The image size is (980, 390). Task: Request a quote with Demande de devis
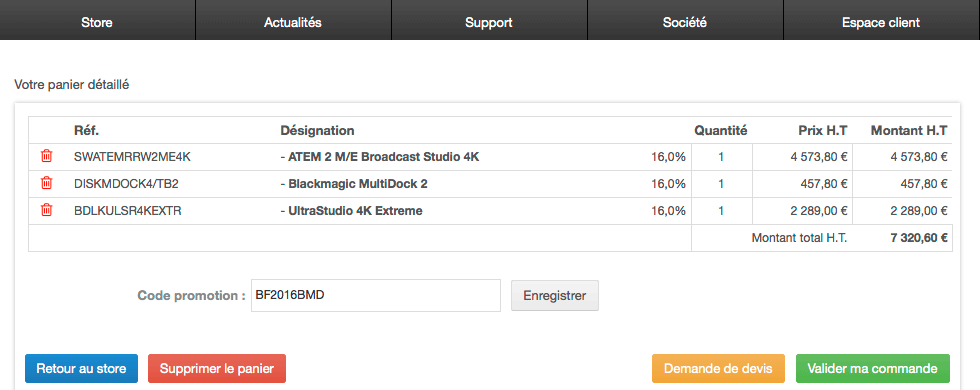click(x=718, y=369)
